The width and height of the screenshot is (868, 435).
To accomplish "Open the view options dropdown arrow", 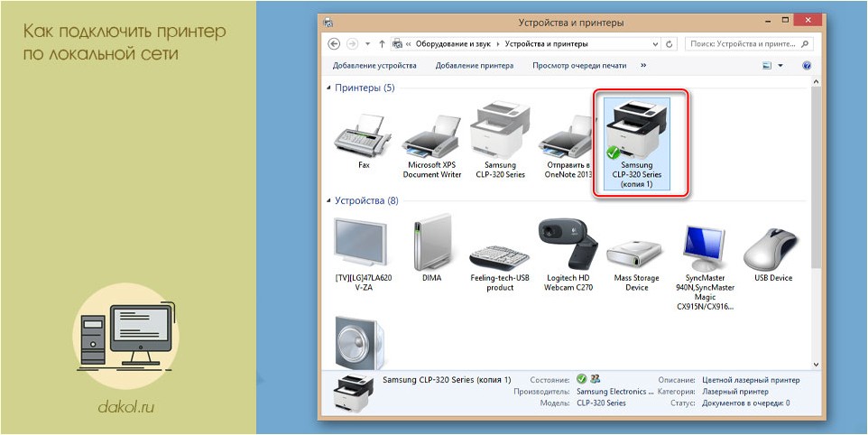I will [780, 65].
